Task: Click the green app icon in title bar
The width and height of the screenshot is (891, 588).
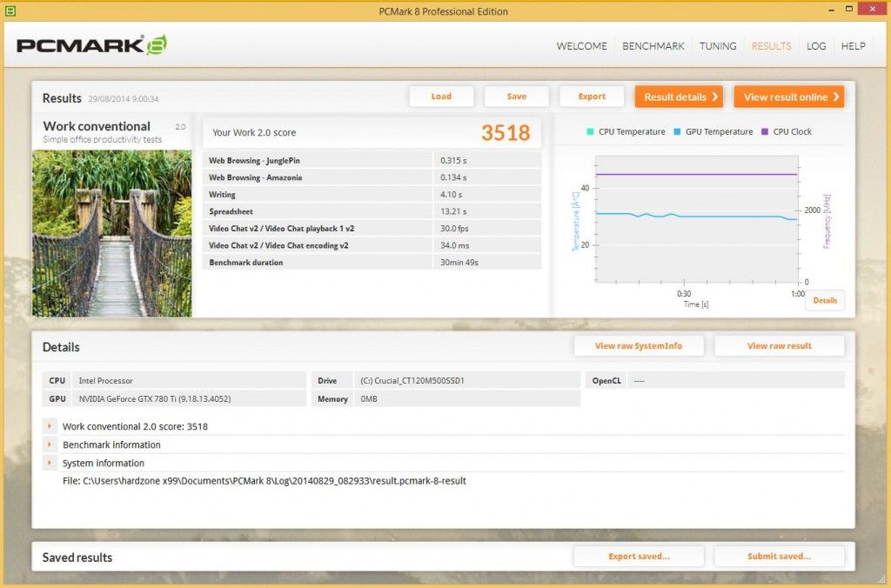Action: point(10,10)
